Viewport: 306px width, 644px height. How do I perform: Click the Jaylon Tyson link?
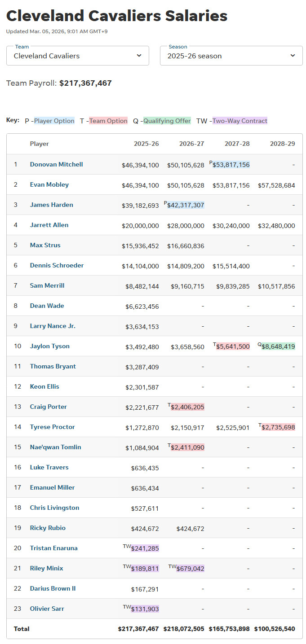pos(49,346)
